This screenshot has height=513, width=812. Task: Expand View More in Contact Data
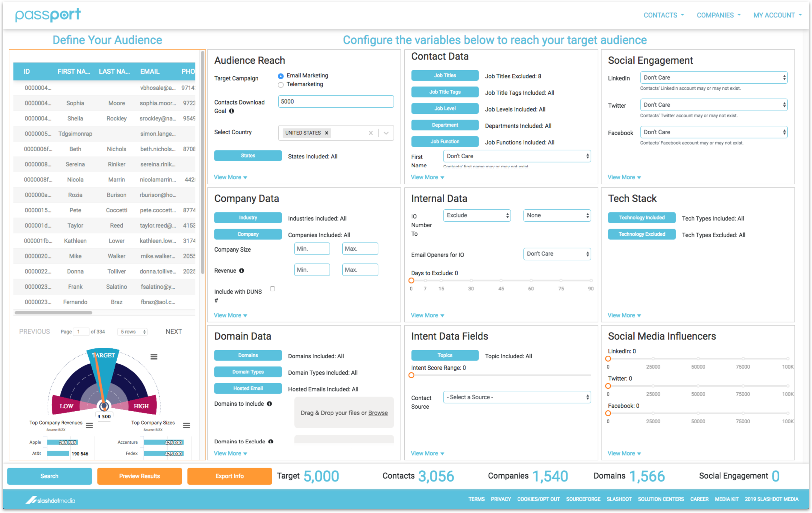(x=427, y=177)
